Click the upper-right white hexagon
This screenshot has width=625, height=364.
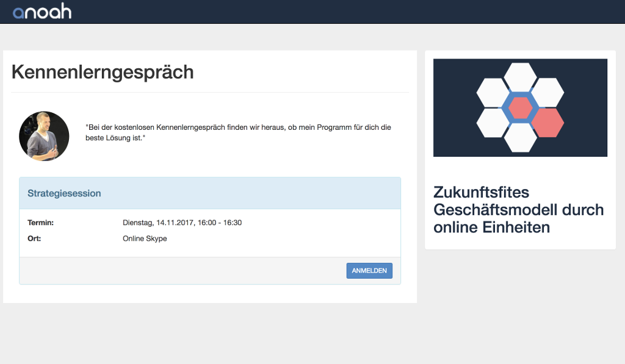click(x=547, y=92)
